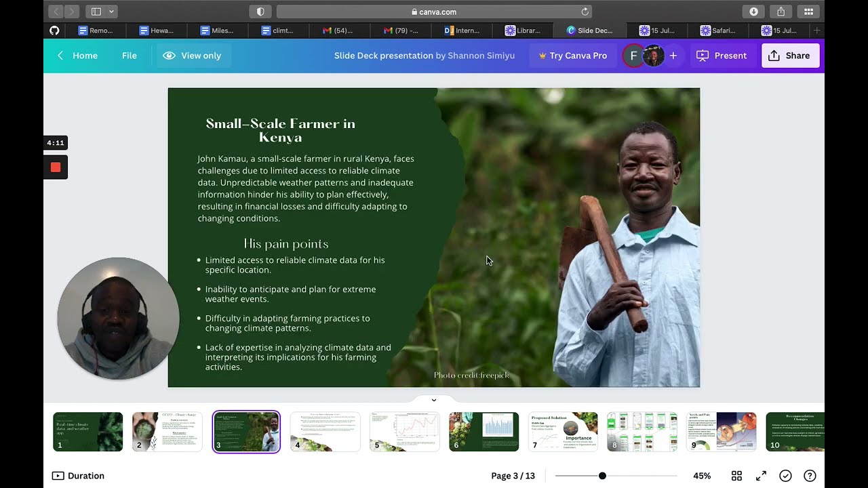Select slide 1 thumbnail
The image size is (868, 488).
(x=88, y=432)
